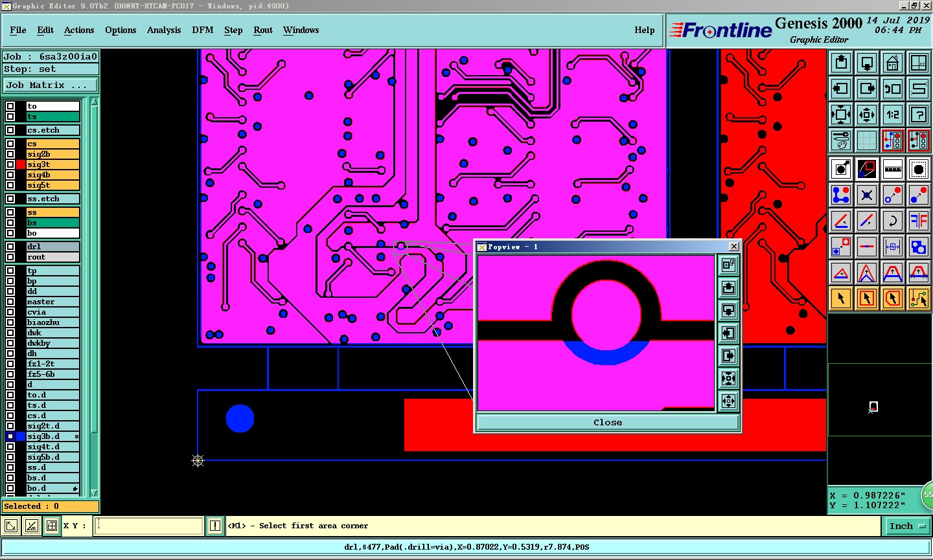933x560 pixels.
Task: Open the wrench and palette settings icon
Action: coord(841,140)
